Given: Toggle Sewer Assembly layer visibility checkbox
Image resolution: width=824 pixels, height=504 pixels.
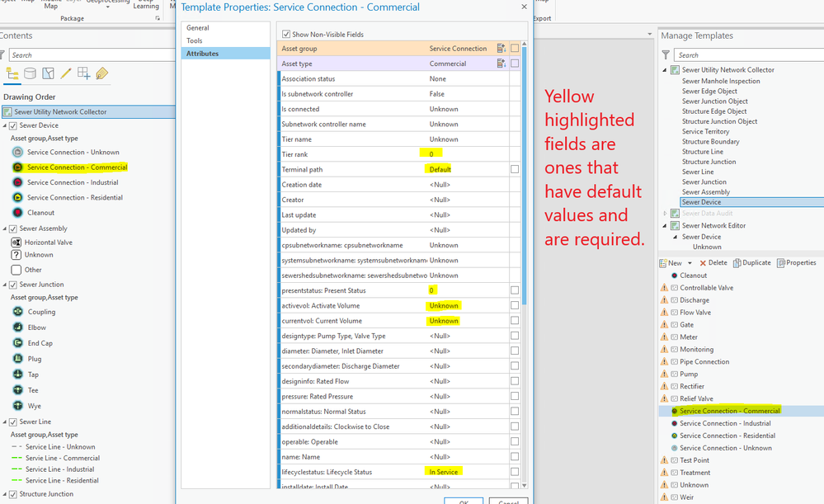Looking at the screenshot, I should point(13,228).
